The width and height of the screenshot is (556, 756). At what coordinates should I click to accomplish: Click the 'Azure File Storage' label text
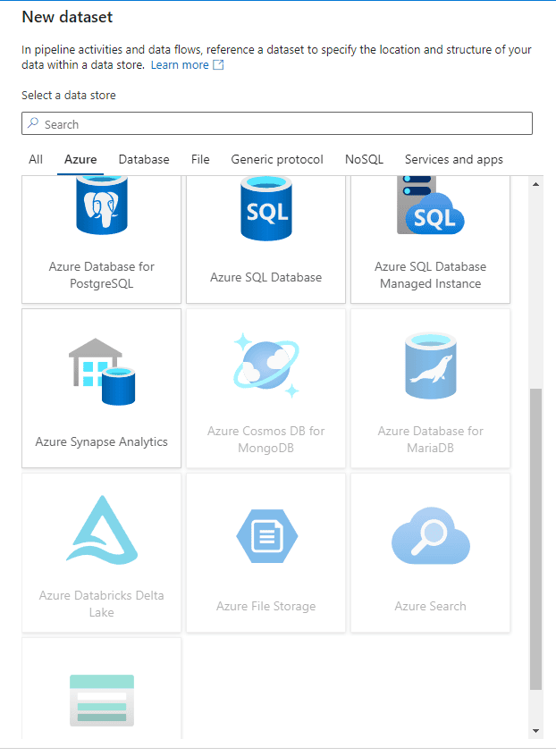(266, 606)
